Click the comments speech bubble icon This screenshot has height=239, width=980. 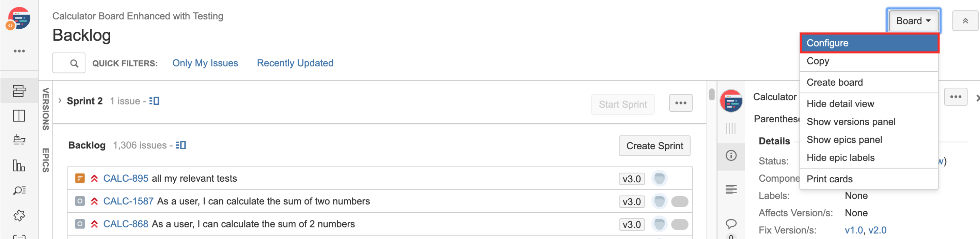731,223
